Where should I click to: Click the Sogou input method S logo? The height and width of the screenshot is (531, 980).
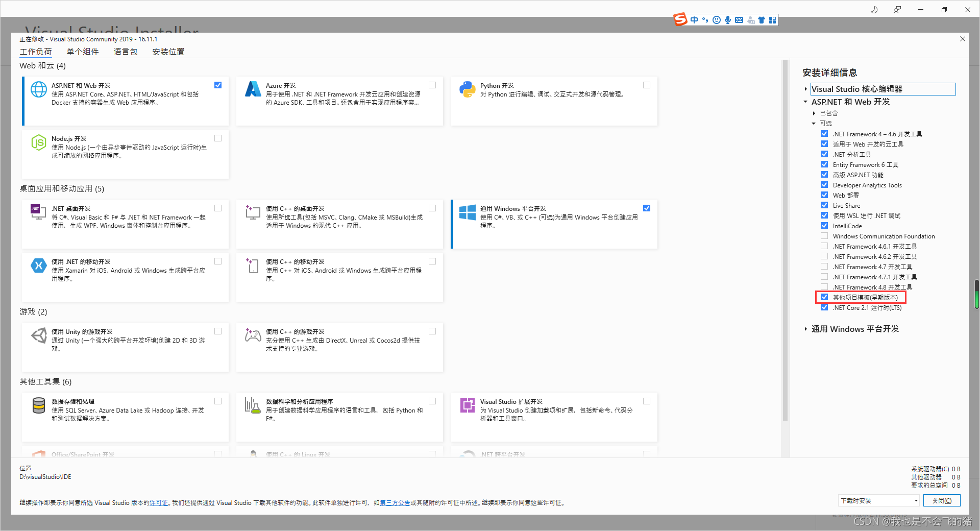coord(680,19)
